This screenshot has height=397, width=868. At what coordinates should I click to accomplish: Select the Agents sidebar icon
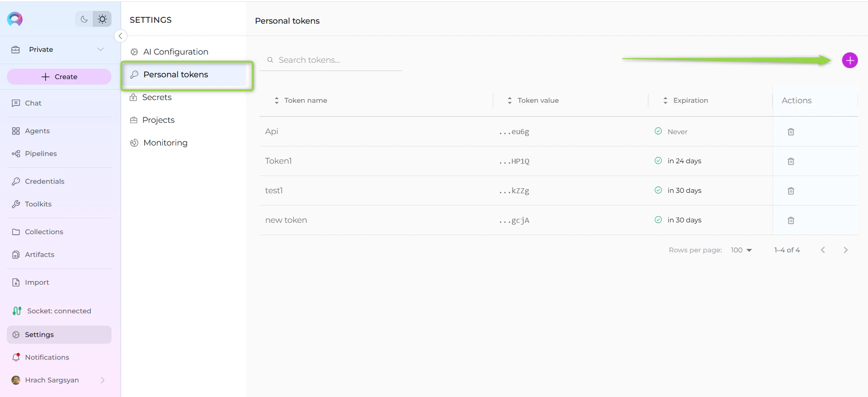coord(36,131)
